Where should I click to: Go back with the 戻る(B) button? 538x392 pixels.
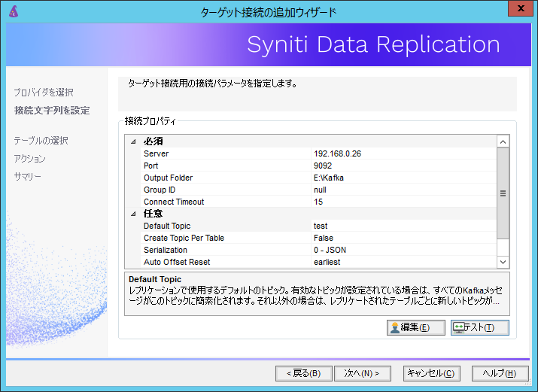click(304, 373)
